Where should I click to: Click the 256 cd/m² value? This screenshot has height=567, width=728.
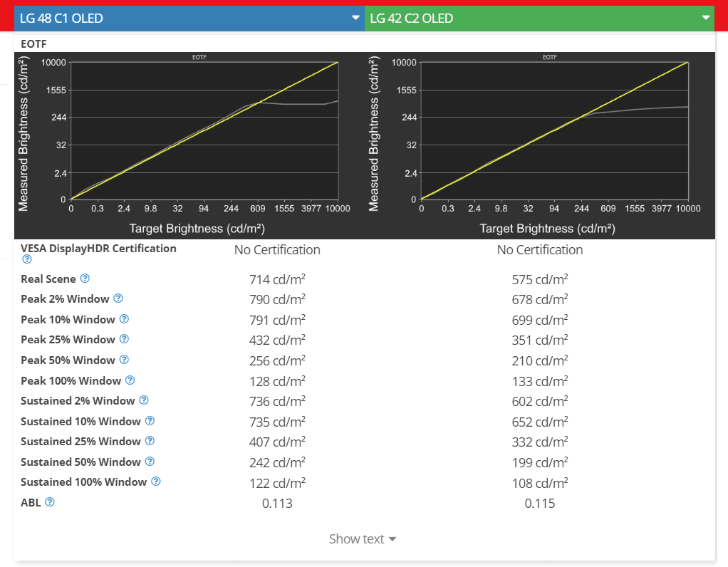click(x=277, y=360)
